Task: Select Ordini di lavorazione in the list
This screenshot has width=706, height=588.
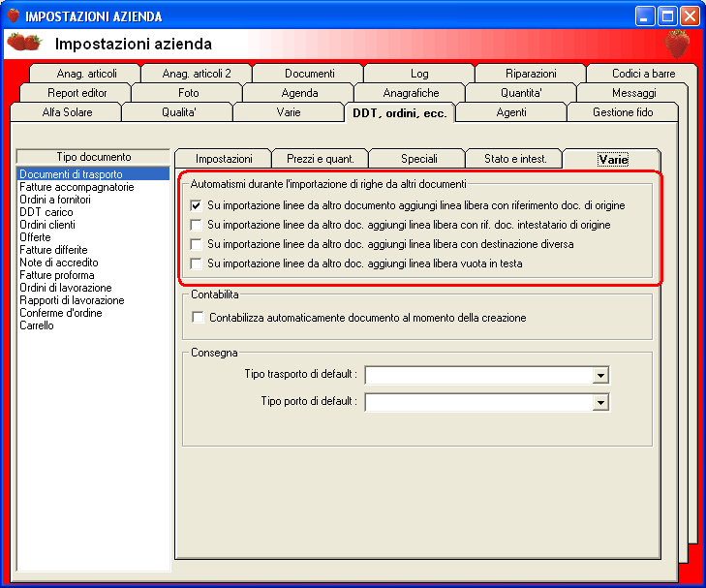Action: 93,288
